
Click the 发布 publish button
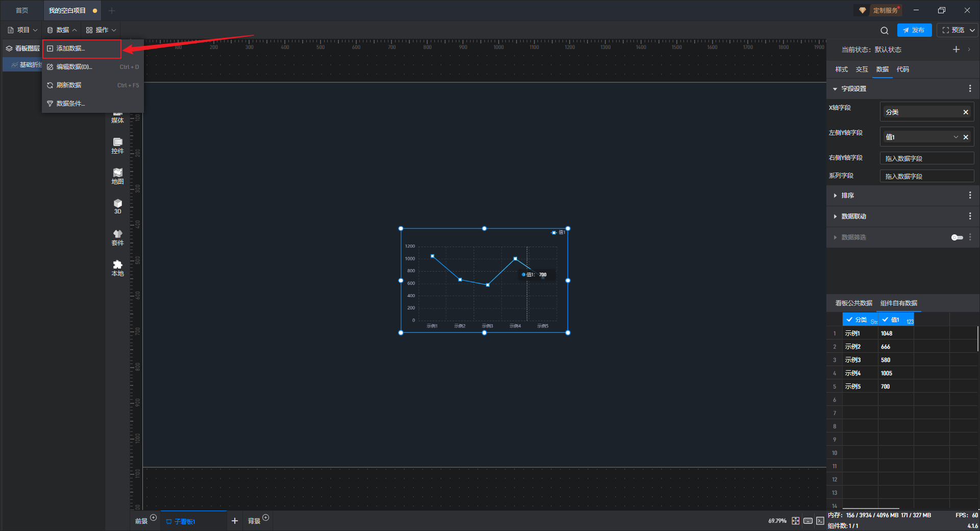[914, 30]
